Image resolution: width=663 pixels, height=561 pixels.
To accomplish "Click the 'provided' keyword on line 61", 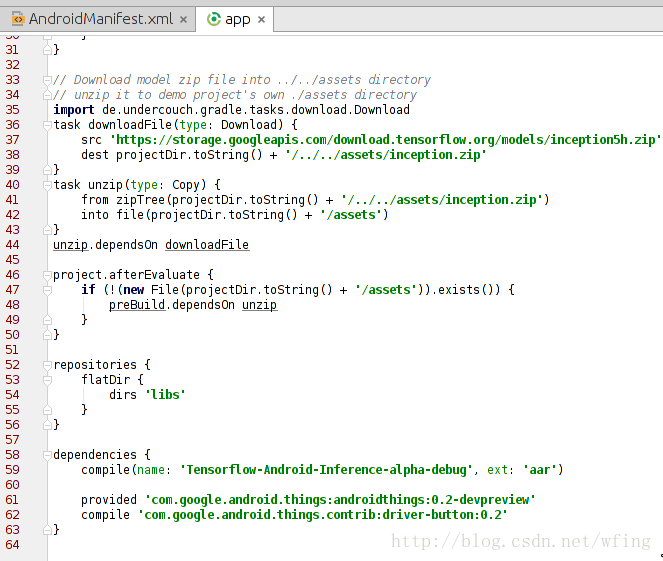I will pyautogui.click(x=109, y=500).
